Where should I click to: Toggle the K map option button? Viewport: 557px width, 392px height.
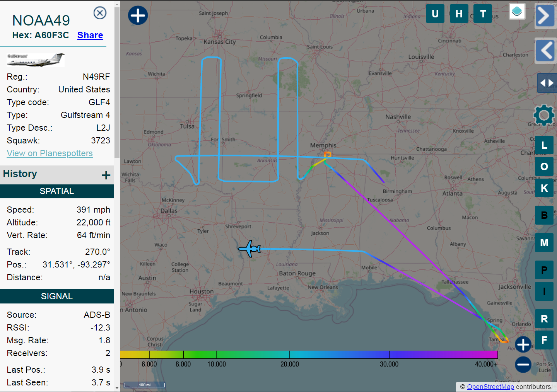(x=544, y=188)
